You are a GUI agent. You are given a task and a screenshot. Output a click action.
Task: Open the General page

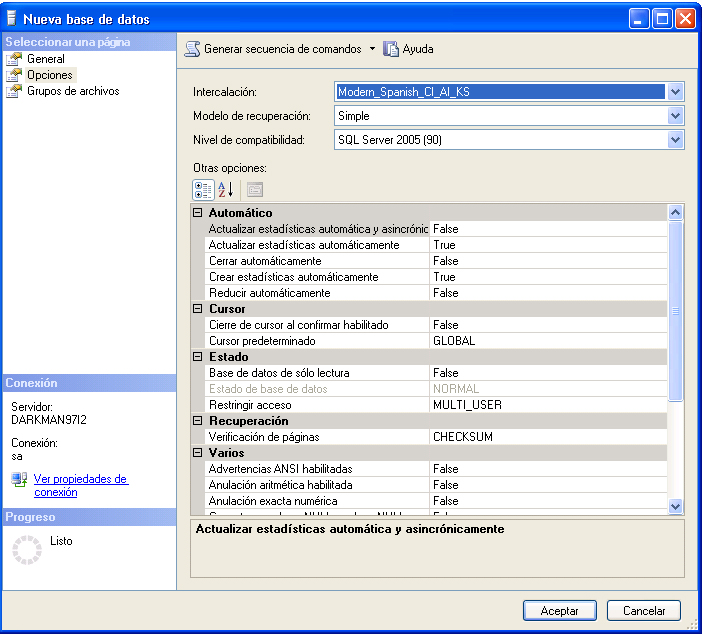click(x=46, y=59)
